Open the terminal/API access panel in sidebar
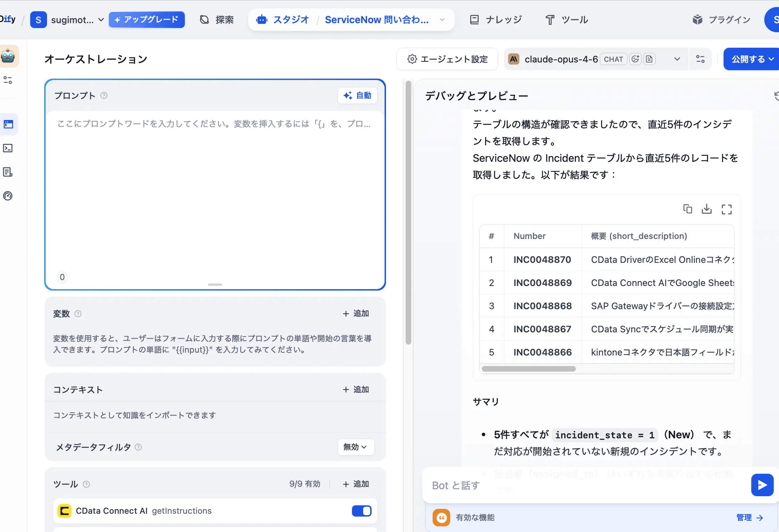The width and height of the screenshot is (779, 532). 8,148
